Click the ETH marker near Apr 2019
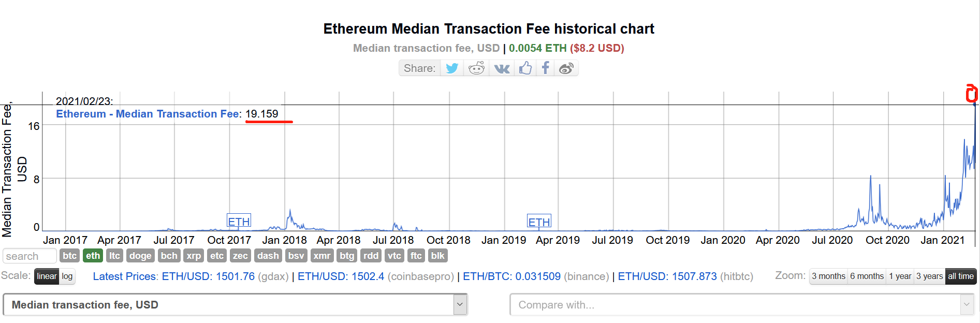 click(x=539, y=222)
